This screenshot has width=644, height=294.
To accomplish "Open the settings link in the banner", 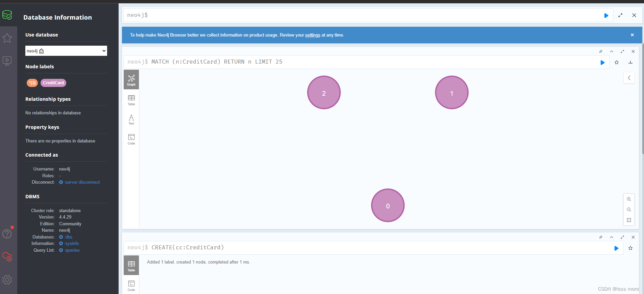I will [313, 35].
